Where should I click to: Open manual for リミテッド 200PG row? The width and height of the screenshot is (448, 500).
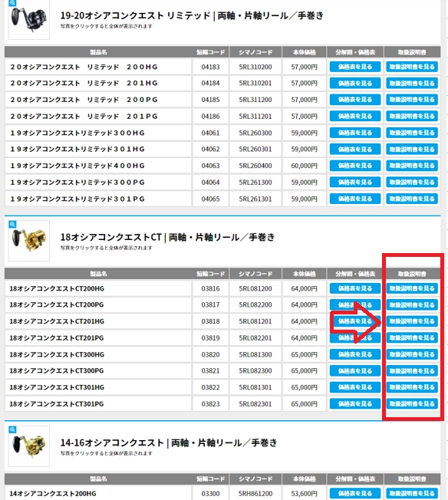click(412, 100)
